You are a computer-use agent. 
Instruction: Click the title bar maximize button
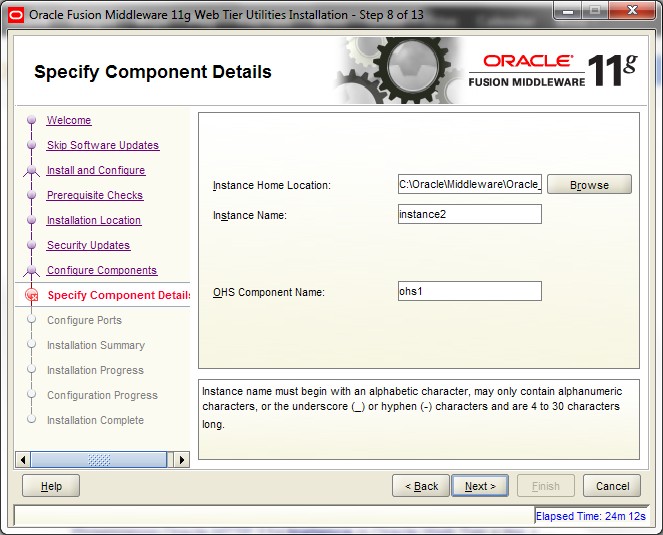tap(595, 10)
